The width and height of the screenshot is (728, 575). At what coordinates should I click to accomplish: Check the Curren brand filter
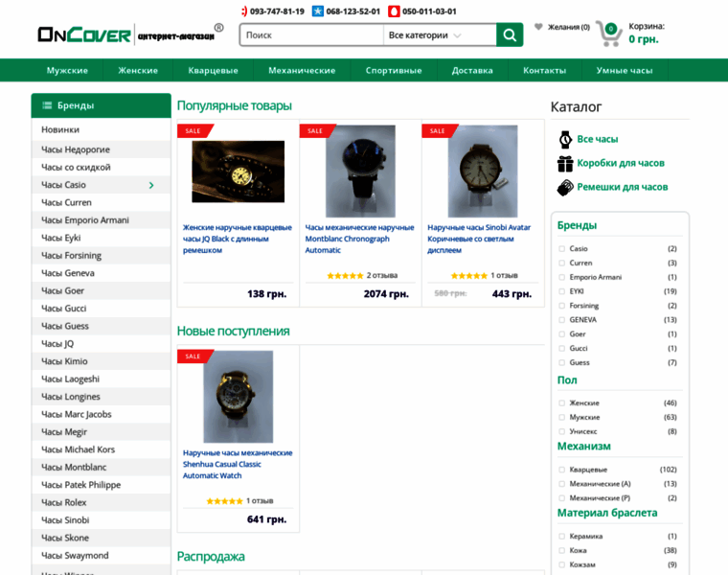point(561,264)
